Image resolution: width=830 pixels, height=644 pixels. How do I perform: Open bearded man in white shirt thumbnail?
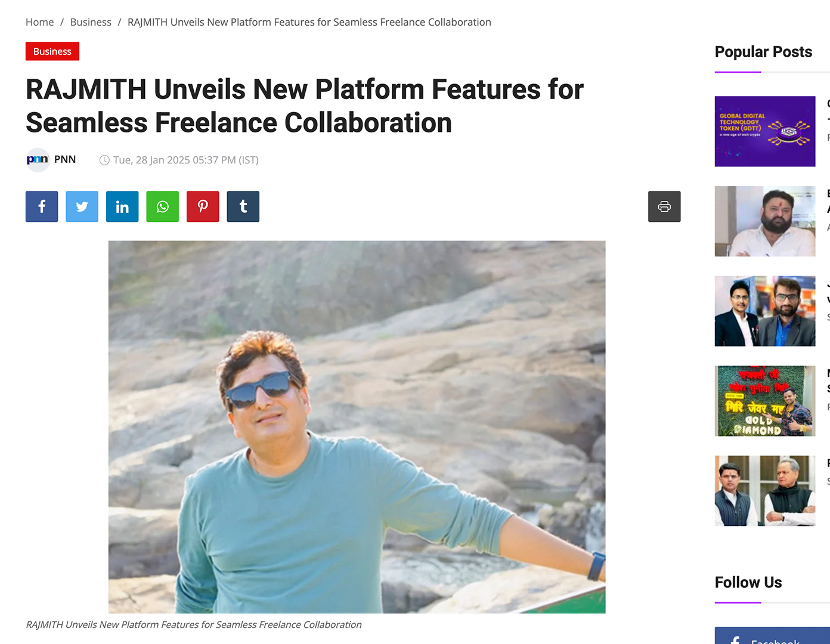(764, 221)
